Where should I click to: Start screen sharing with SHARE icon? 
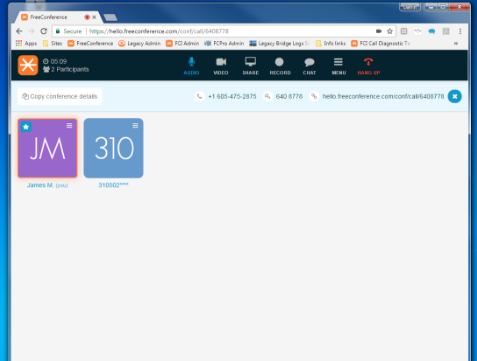pyautogui.click(x=250, y=65)
